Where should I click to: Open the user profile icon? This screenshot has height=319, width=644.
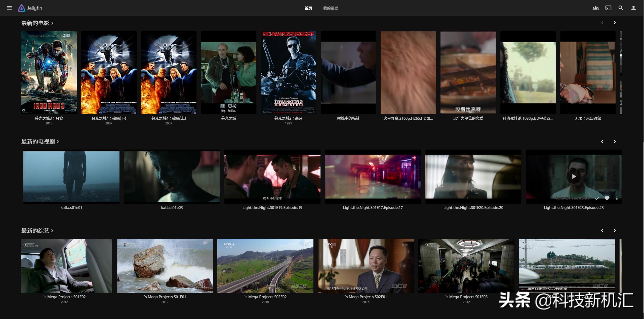pyautogui.click(x=633, y=8)
